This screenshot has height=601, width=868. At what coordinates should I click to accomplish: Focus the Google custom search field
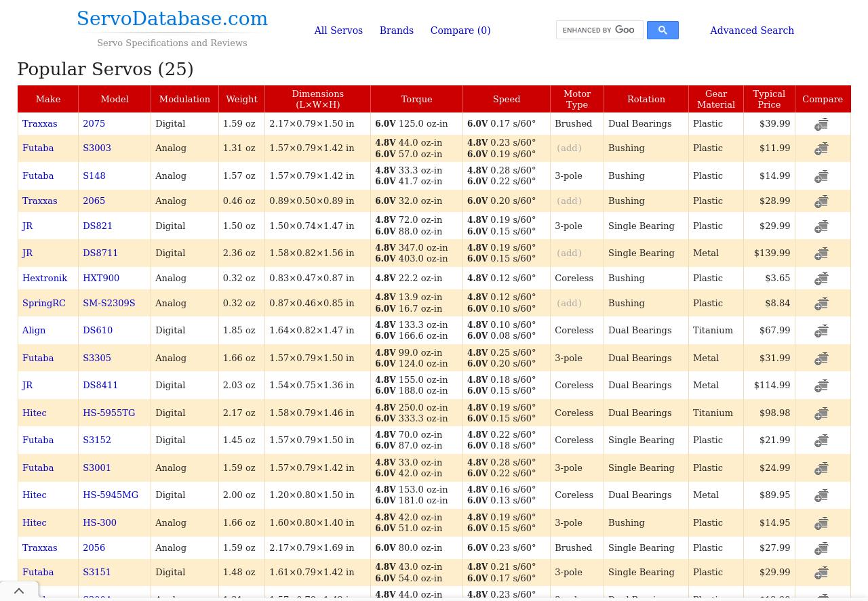point(599,30)
